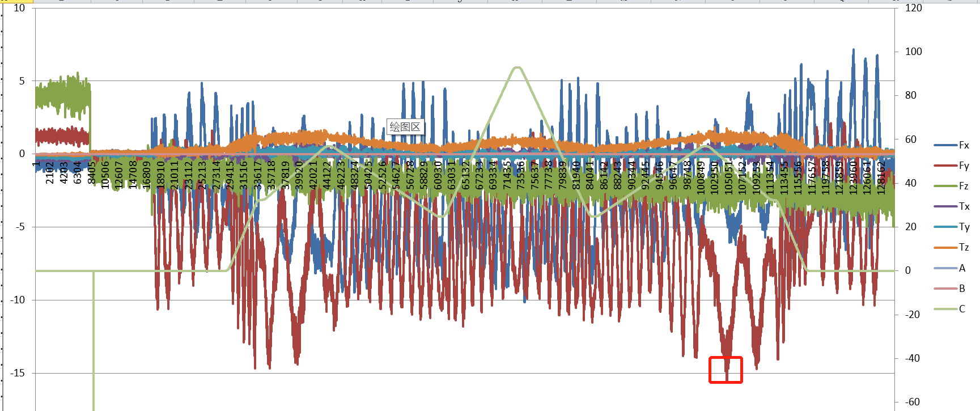Click the 73536 category axis label
Image resolution: width=980 pixels, height=411 pixels.
pos(521,173)
